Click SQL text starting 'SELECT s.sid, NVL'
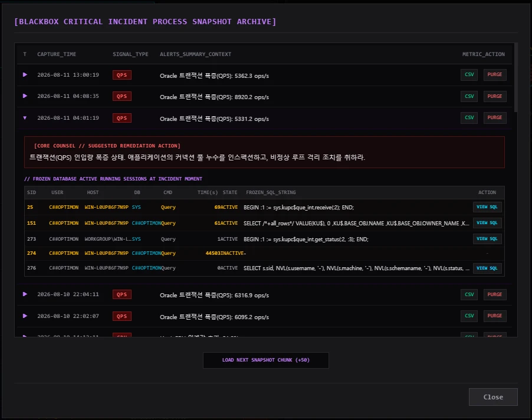Image resolution: width=532 pixels, height=420 pixels. click(x=356, y=268)
